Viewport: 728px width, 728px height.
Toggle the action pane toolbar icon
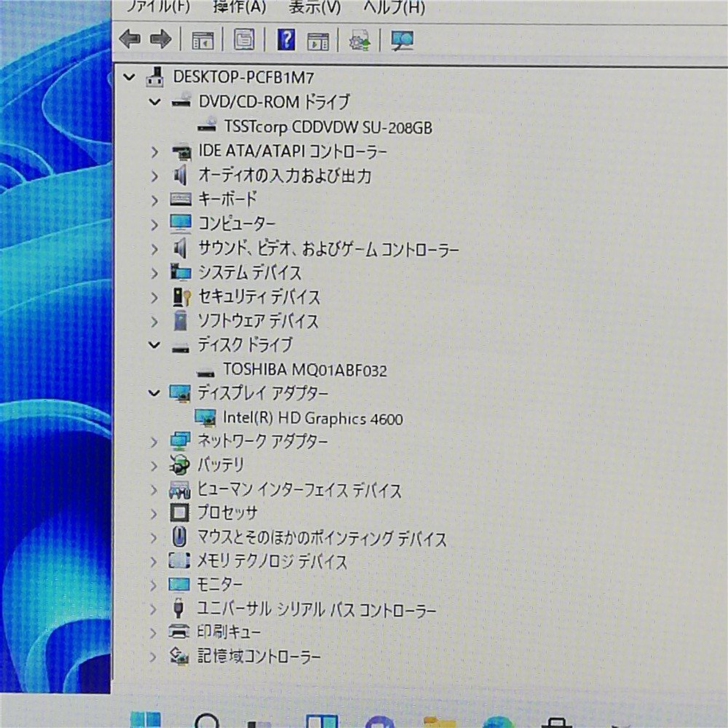(318, 41)
